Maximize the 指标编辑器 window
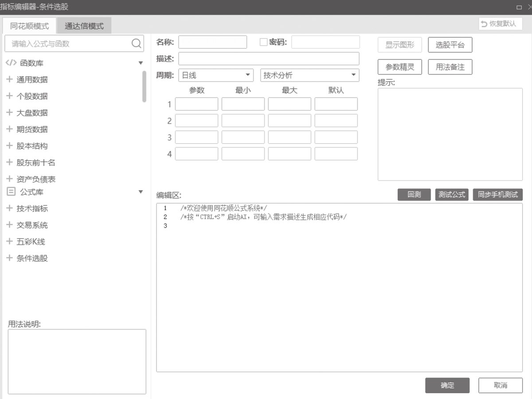This screenshot has width=532, height=399. 519,7
